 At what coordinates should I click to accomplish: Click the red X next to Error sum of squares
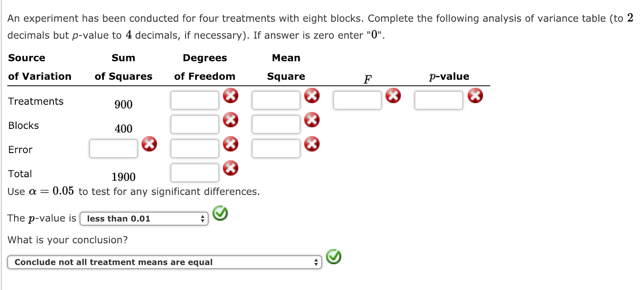(149, 144)
